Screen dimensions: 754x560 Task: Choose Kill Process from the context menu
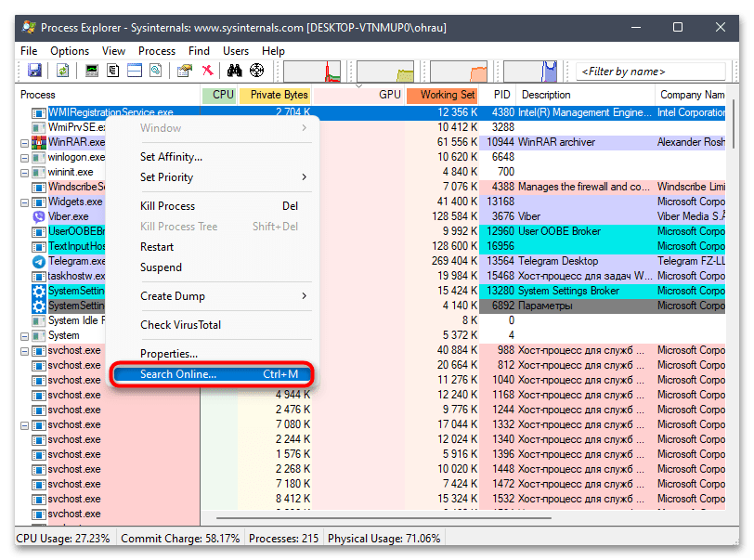168,206
